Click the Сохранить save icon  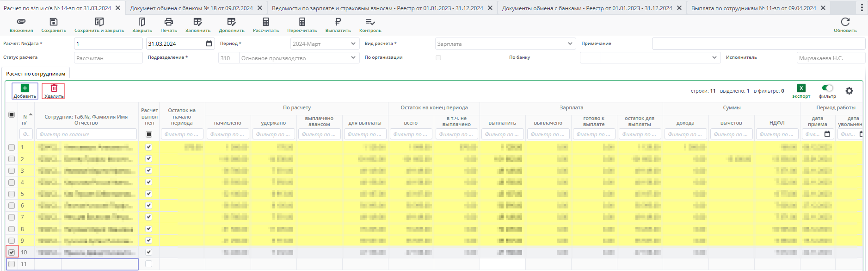[54, 22]
